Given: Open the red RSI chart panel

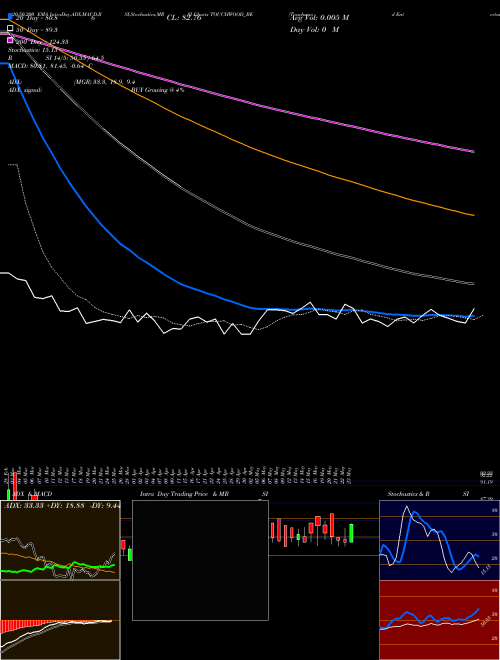Looking at the screenshot, I should [439, 620].
